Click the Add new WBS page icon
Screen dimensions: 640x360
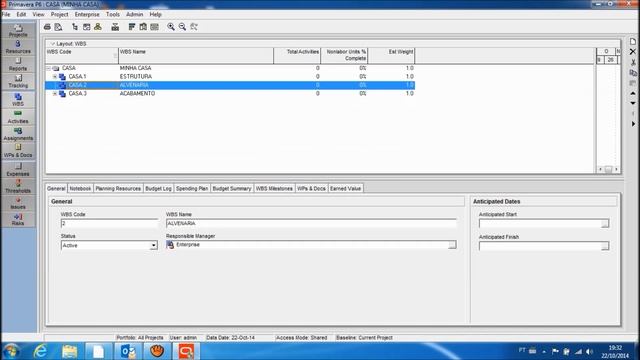633,42
